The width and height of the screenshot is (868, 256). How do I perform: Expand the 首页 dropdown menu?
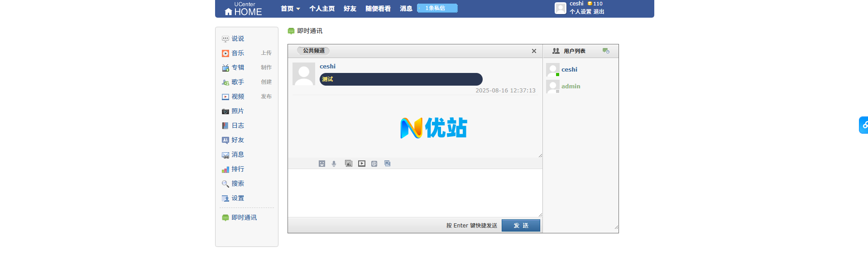click(x=290, y=9)
